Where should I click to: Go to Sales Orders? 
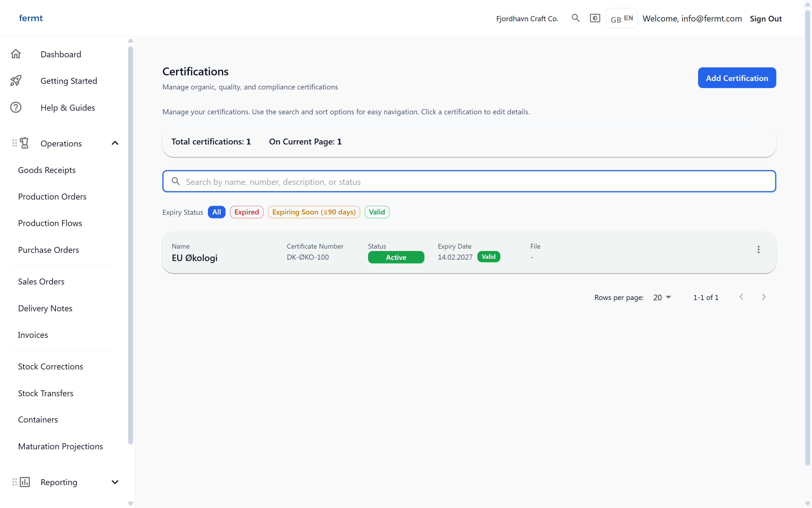pos(41,282)
